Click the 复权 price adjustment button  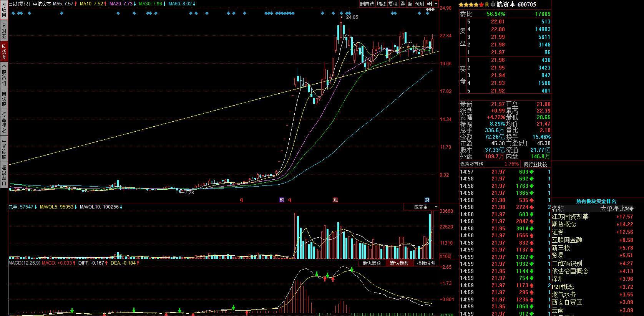click(393, 4)
